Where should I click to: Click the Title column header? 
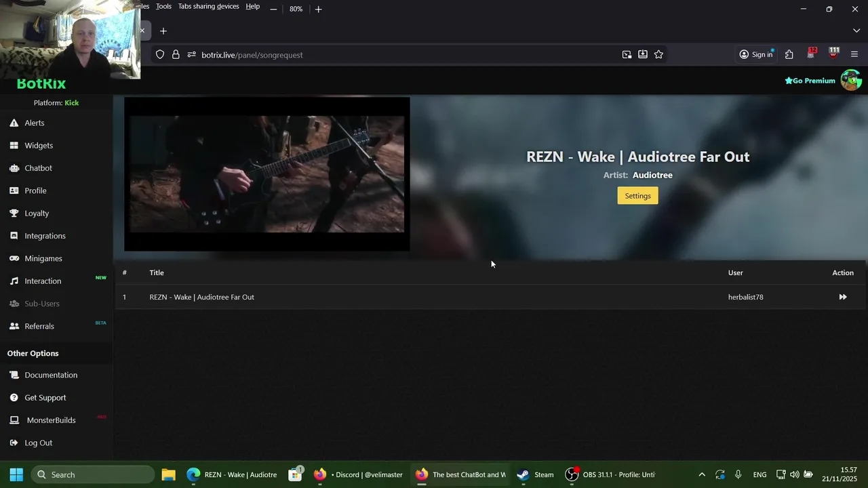[157, 272]
